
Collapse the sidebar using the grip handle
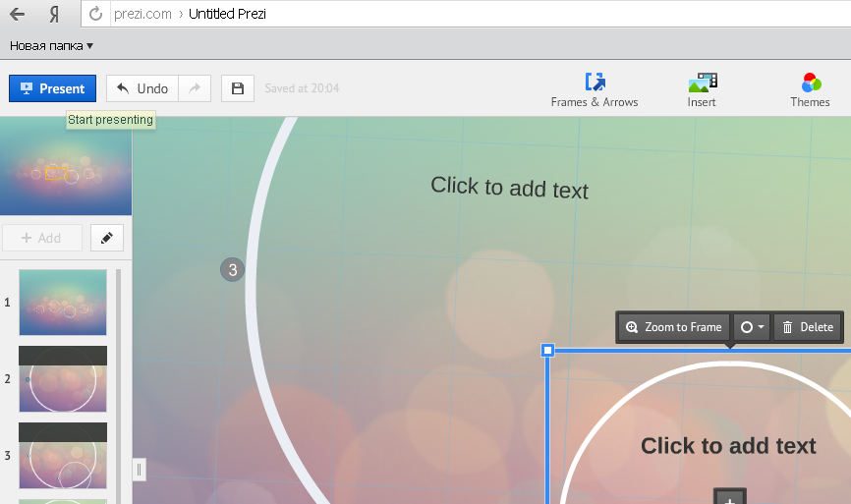pos(139,470)
